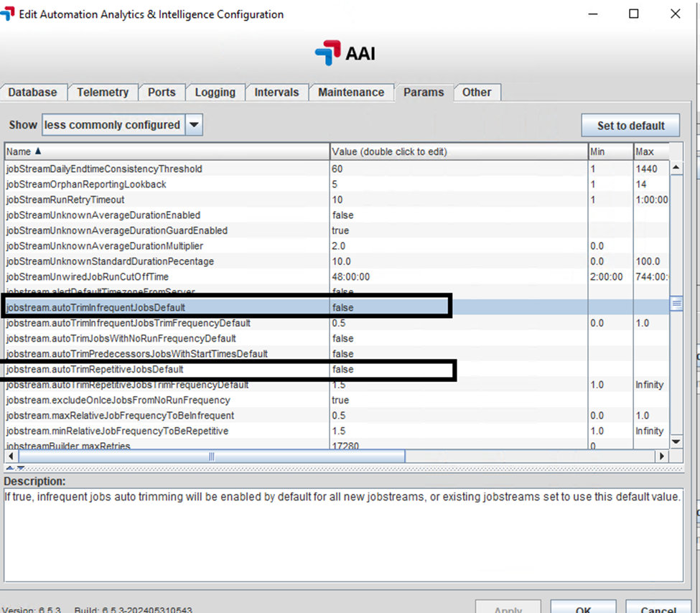
Task: Select jobStreamUnknownAverageDurationGuardEnabled true value cell
Action: 341,230
